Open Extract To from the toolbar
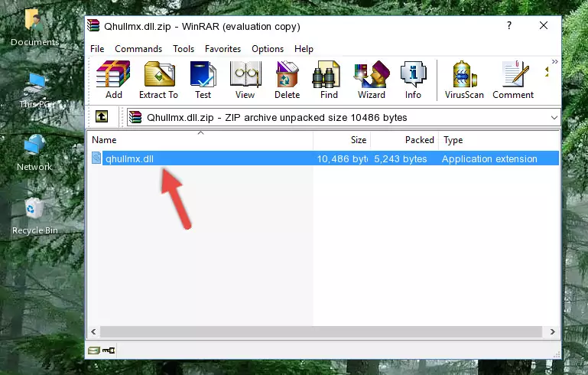Image resolution: width=588 pixels, height=375 pixels. (x=158, y=80)
